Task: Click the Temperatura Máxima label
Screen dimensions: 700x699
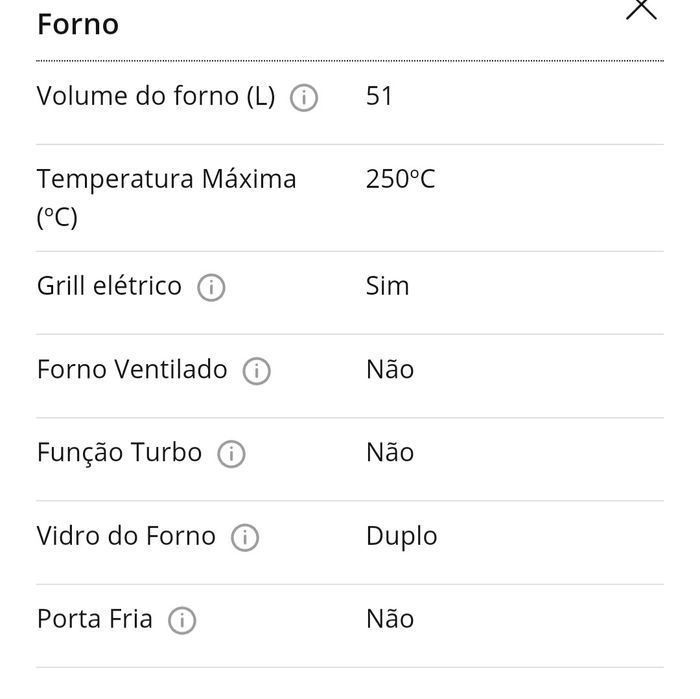Action: pyautogui.click(x=166, y=180)
